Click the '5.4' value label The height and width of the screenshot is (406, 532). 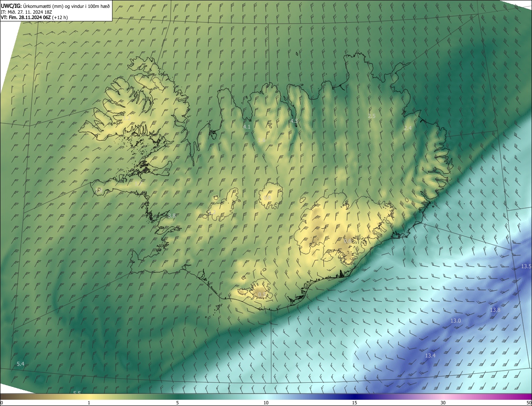[x=20, y=364]
